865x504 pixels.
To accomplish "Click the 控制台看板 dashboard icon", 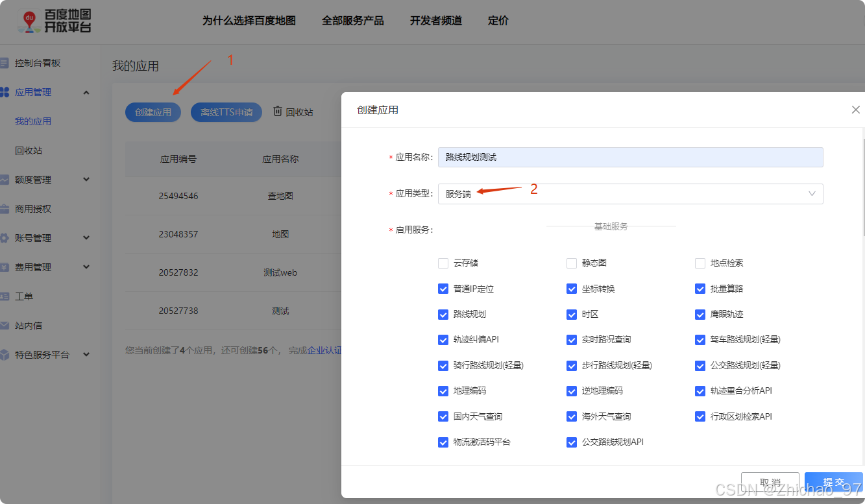I will (x=5, y=63).
